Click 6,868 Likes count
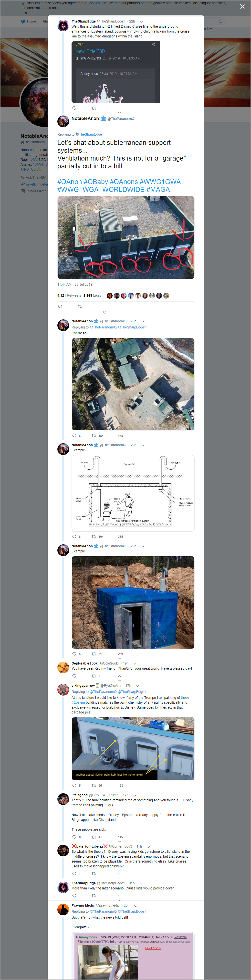Screen dimensions: 251x980 [92, 296]
